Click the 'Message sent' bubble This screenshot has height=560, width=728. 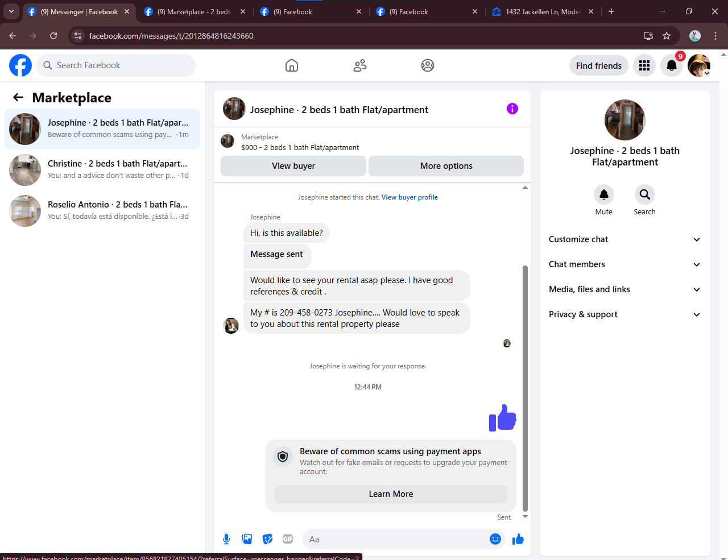click(277, 256)
